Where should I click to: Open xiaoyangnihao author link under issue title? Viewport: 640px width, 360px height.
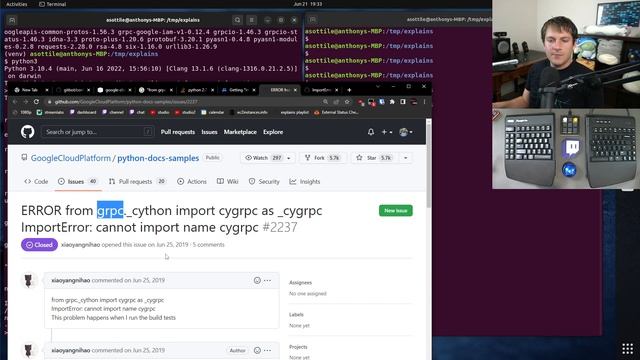tap(80, 245)
